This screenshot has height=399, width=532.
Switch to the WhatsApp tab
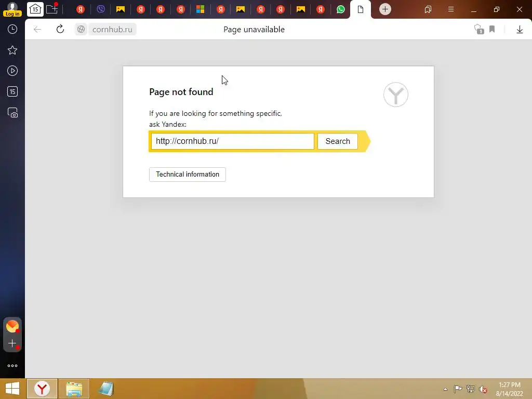pyautogui.click(x=341, y=9)
